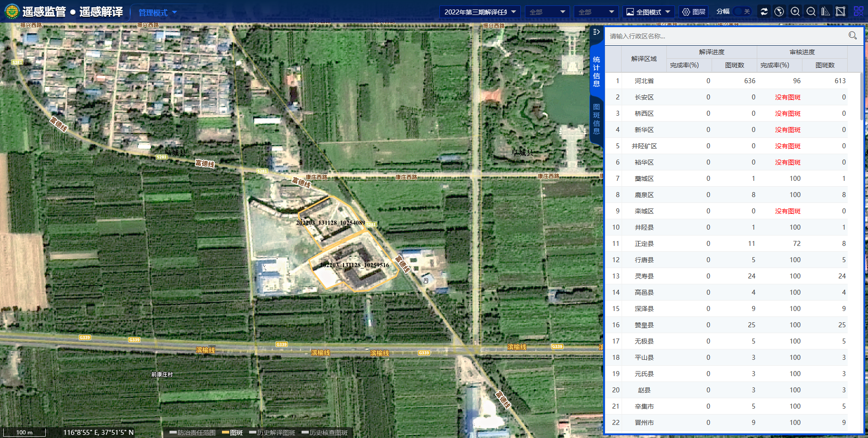Switch to the 统计信息 tab
The width and height of the screenshot is (868, 438).
click(596, 71)
